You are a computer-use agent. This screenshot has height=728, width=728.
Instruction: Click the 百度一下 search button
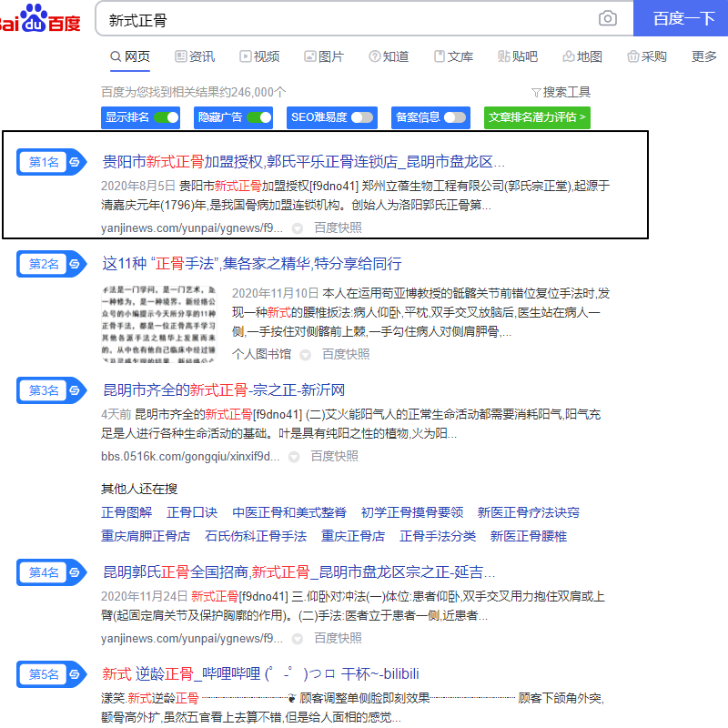(x=681, y=18)
